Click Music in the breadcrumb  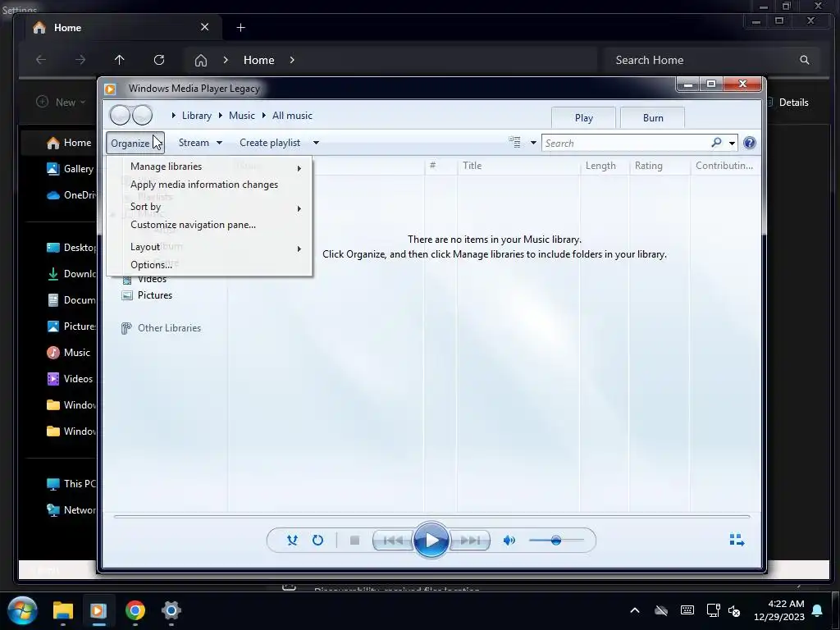(x=242, y=115)
